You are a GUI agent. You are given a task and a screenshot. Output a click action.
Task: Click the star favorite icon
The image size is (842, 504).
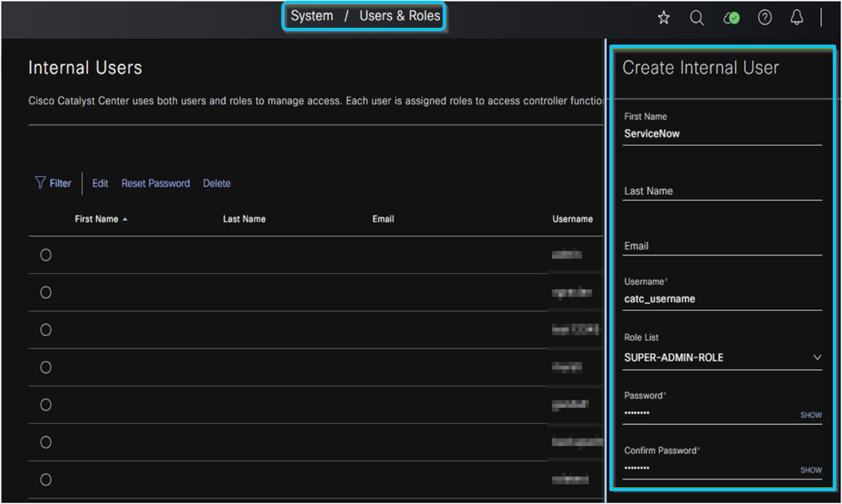(x=663, y=18)
